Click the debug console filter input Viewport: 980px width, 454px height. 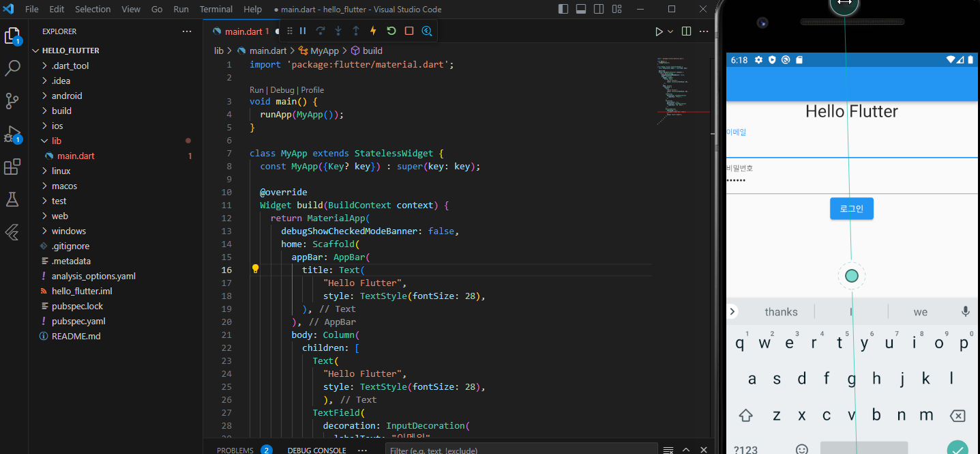[x=522, y=450]
